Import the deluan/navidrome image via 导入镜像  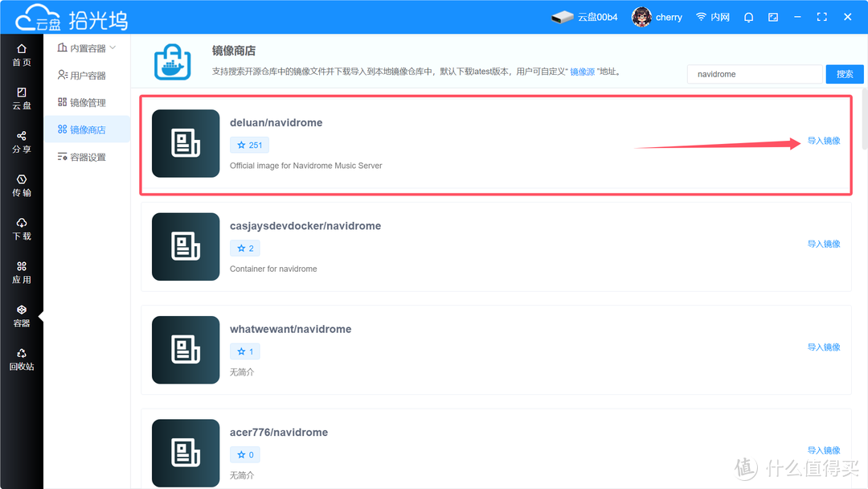click(823, 140)
